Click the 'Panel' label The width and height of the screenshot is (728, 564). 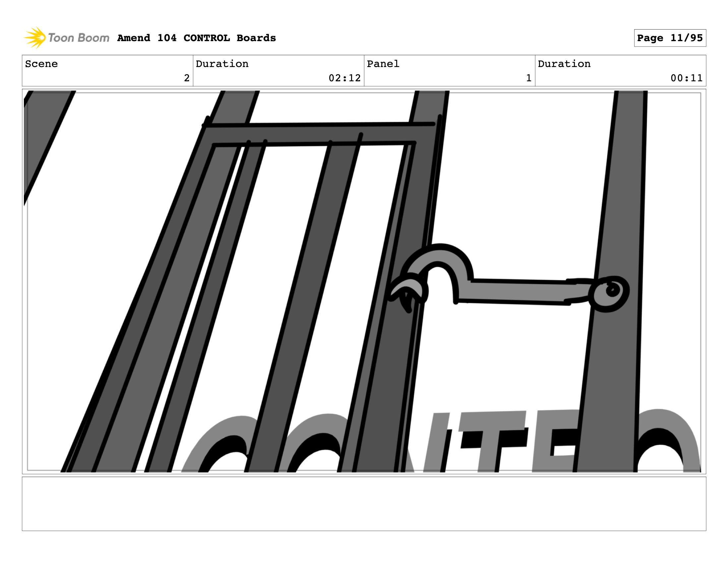(x=383, y=64)
